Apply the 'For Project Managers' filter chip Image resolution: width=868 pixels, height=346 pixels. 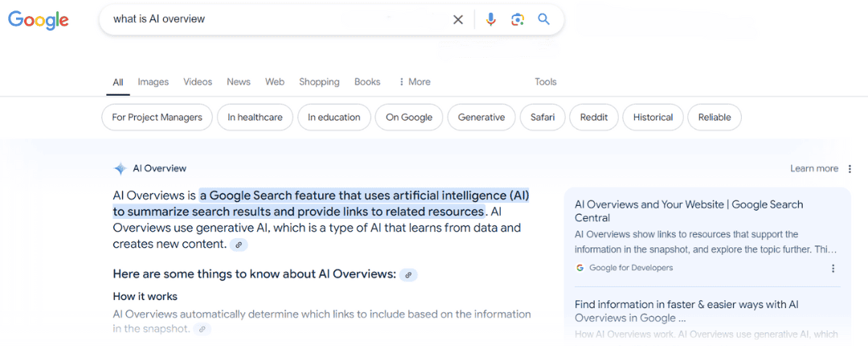click(x=158, y=117)
